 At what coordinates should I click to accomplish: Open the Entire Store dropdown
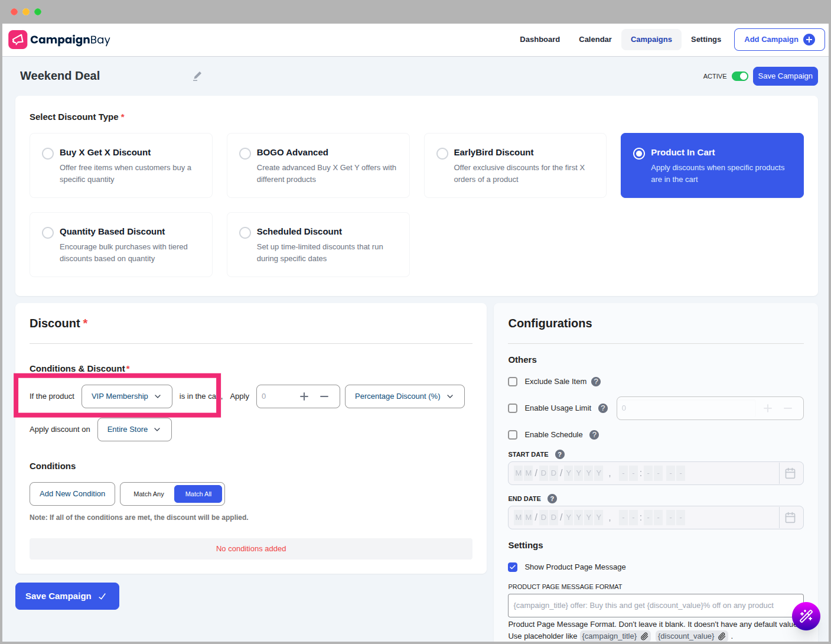pos(134,430)
